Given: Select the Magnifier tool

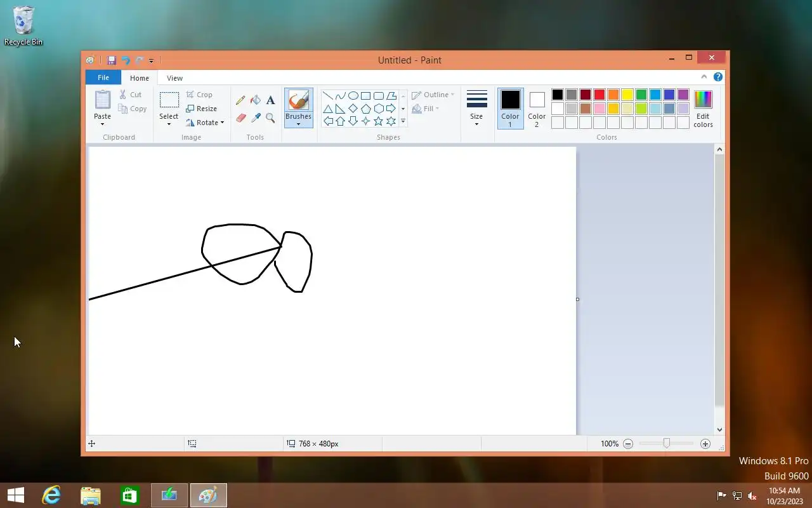Looking at the screenshot, I should coord(270,118).
